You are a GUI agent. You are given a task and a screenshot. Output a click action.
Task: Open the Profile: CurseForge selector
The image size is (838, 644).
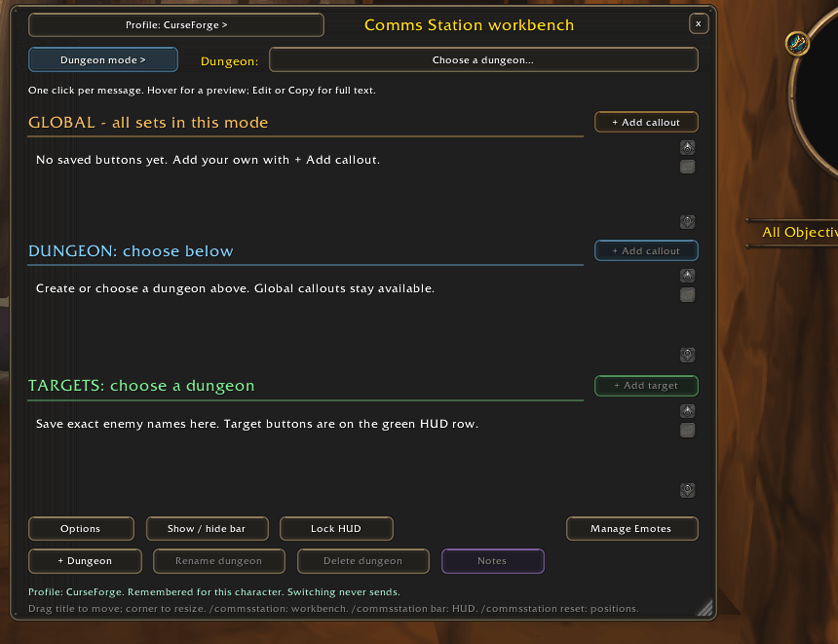pyautogui.click(x=175, y=25)
